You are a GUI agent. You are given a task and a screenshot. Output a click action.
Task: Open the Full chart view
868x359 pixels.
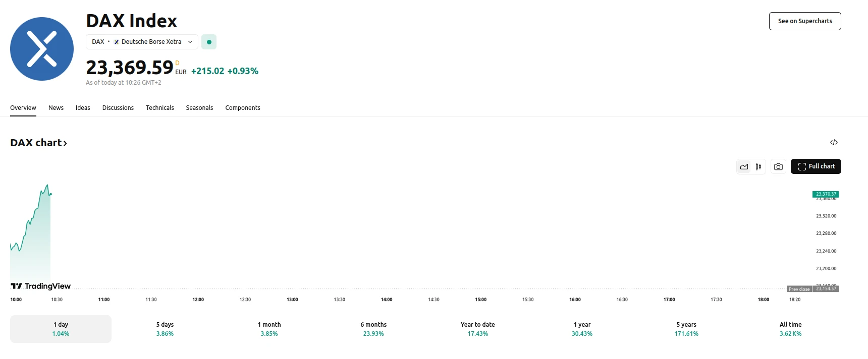coord(816,166)
